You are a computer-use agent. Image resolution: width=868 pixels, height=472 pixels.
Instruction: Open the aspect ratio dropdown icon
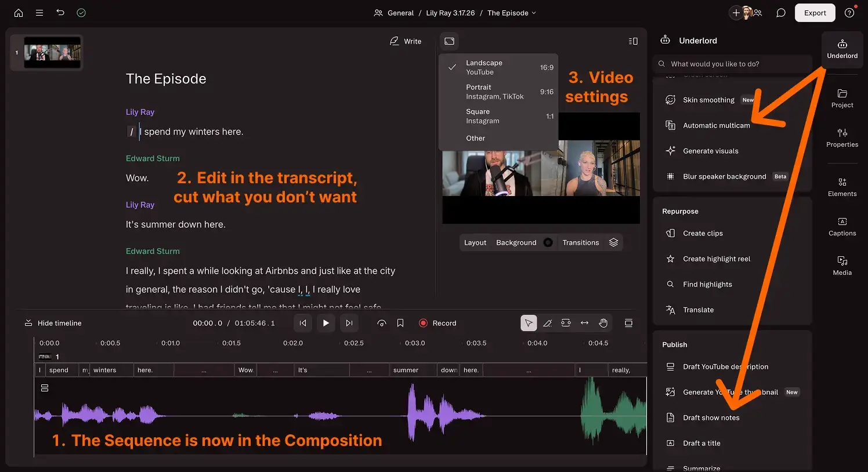tap(449, 41)
